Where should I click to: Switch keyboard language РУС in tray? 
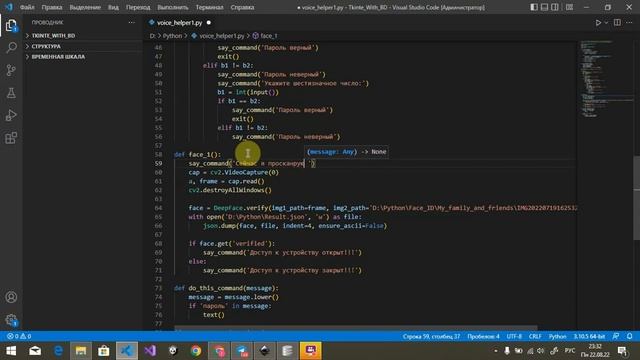(570, 351)
